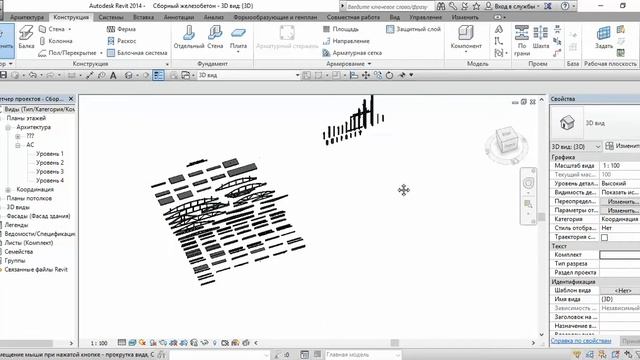640x360 pixels.
Task: Open the Пол/Перекрытие dropdown arrow
Action: (x=101, y=53)
